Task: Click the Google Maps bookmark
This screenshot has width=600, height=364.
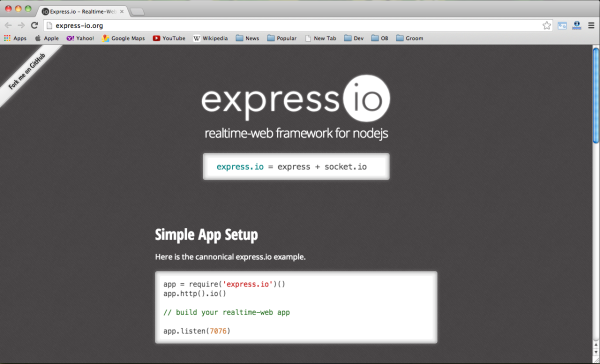Action: pyautogui.click(x=123, y=38)
